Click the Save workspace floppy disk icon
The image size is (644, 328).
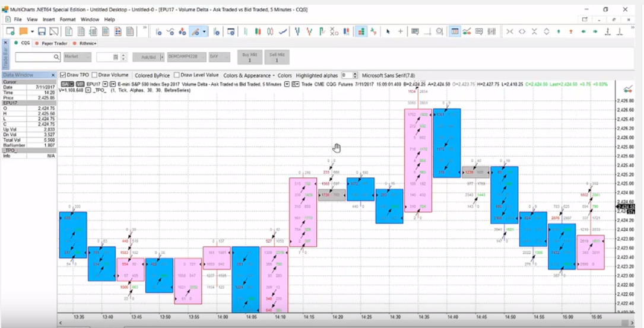tap(42, 31)
